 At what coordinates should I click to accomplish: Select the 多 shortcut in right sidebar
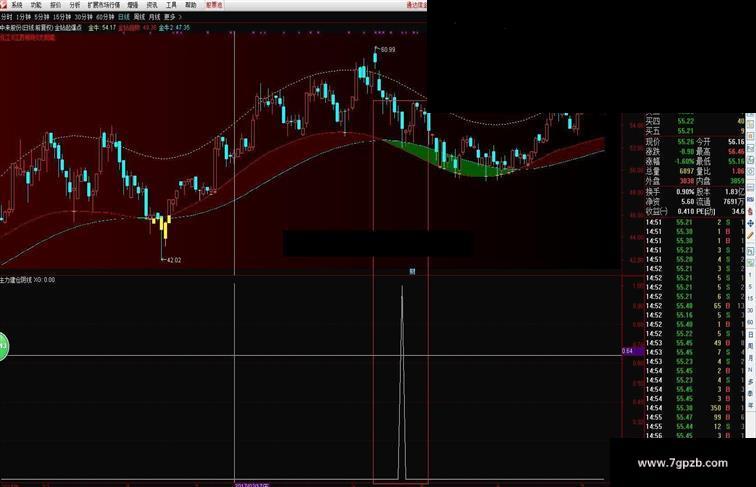[x=751, y=382]
